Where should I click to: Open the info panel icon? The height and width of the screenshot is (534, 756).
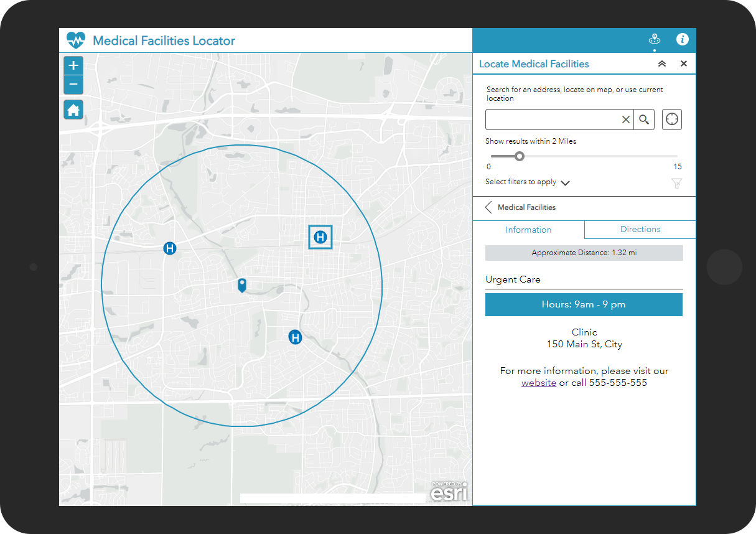click(x=683, y=40)
